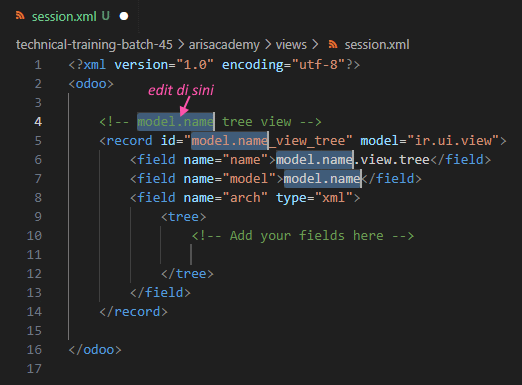Click the XML file icon in the session.xml tab
This screenshot has width=522, height=385.
[x=20, y=15]
